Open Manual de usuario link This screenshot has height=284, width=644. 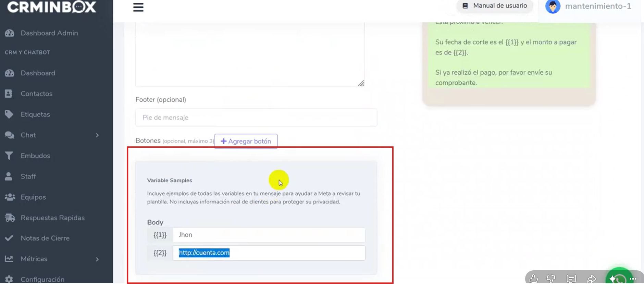[495, 6]
